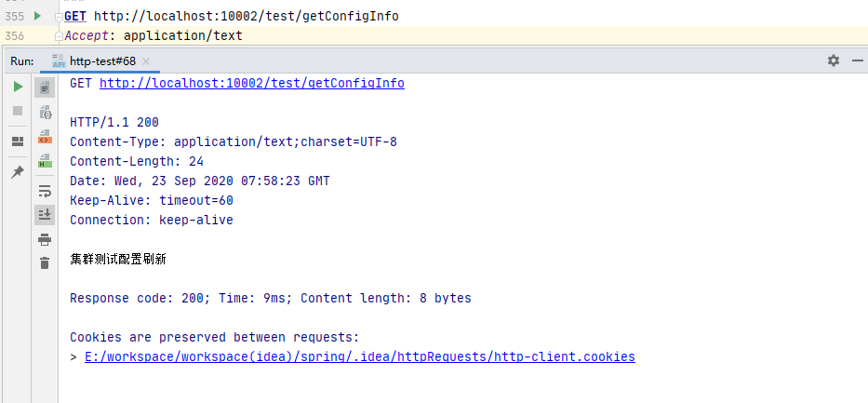This screenshot has height=403, width=868.
Task: Click the Restore Layout icon
Action: tap(18, 141)
